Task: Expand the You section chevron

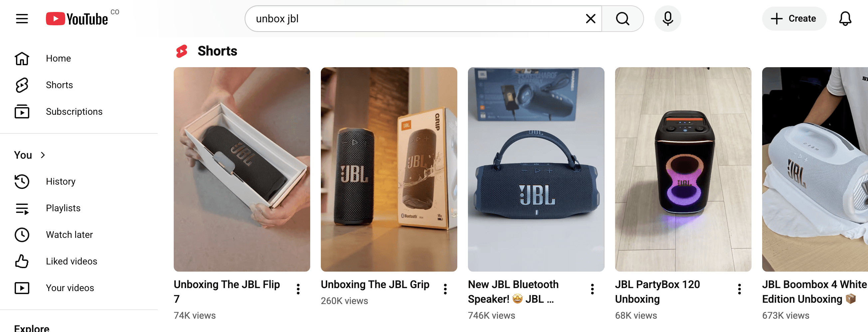Action: click(x=43, y=155)
